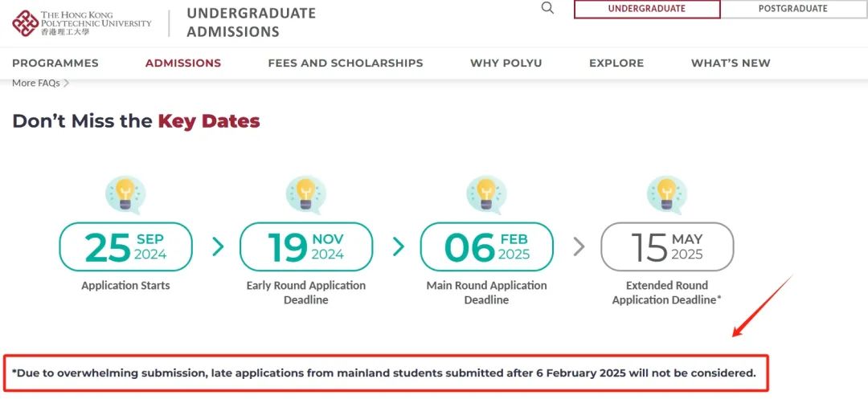Click lightbulb icon above 15 May
868x399 pixels.
[x=667, y=194]
